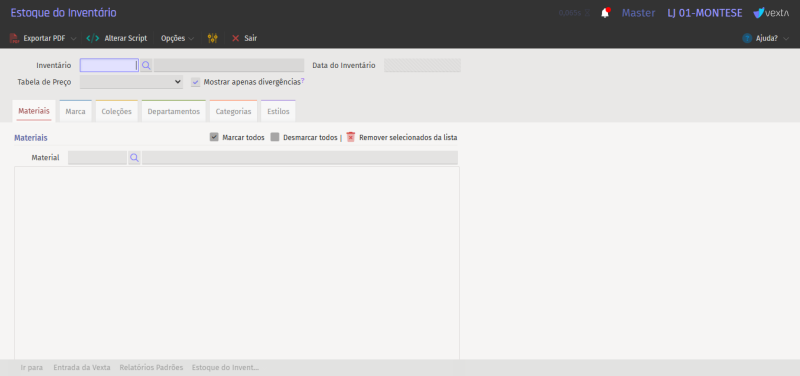Expand the Opções menu
The image size is (800, 376).
click(x=177, y=38)
